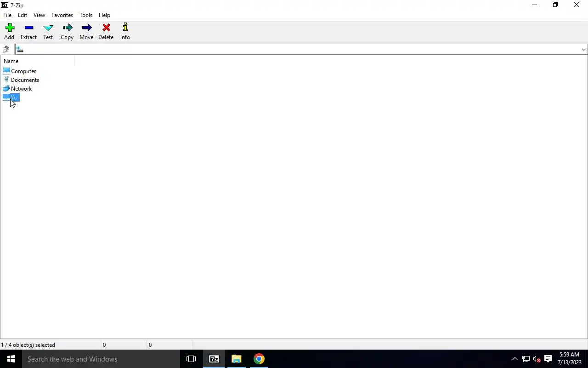Open the Edit menu
The width and height of the screenshot is (588, 368).
click(x=23, y=15)
